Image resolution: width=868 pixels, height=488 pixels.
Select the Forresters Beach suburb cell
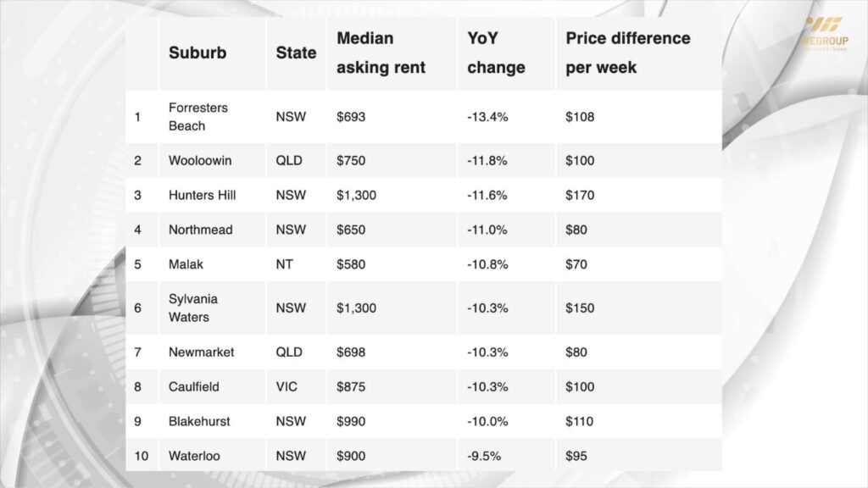(198, 117)
